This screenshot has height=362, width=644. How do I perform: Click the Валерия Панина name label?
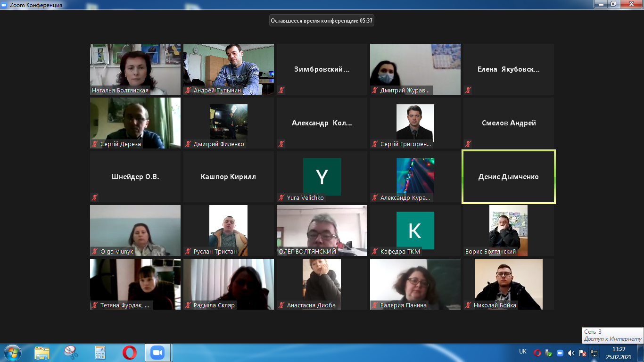[404, 305]
